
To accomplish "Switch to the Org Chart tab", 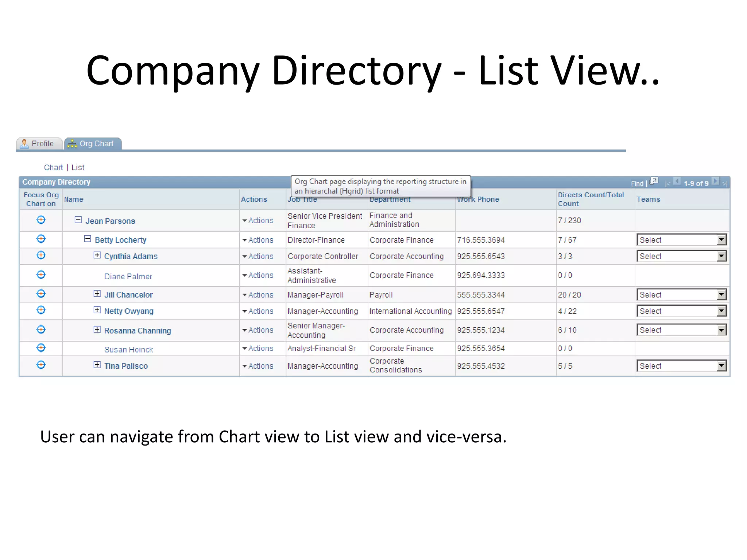I will tap(93, 144).
